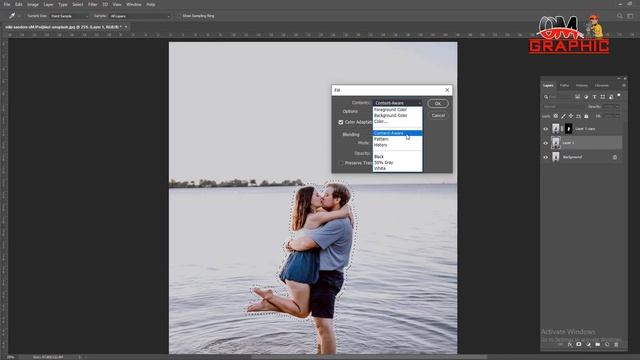Toggle Show Sampling Ring checkbox
The image size is (640, 360).
[x=179, y=16]
